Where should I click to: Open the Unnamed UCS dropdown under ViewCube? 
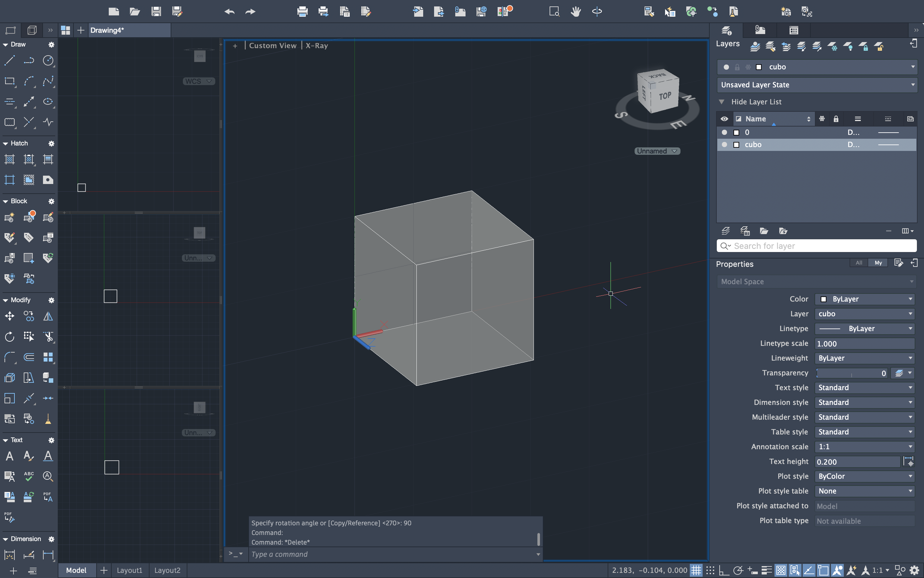[x=657, y=151]
